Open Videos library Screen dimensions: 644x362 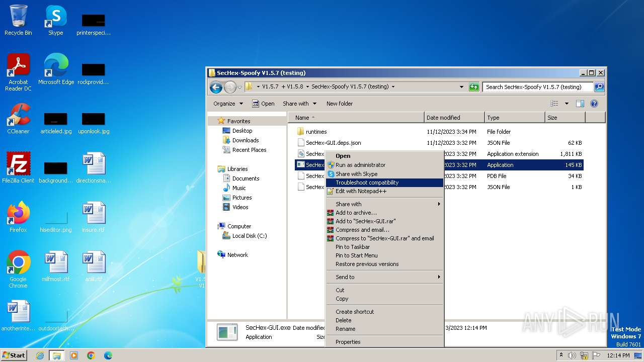pyautogui.click(x=240, y=207)
